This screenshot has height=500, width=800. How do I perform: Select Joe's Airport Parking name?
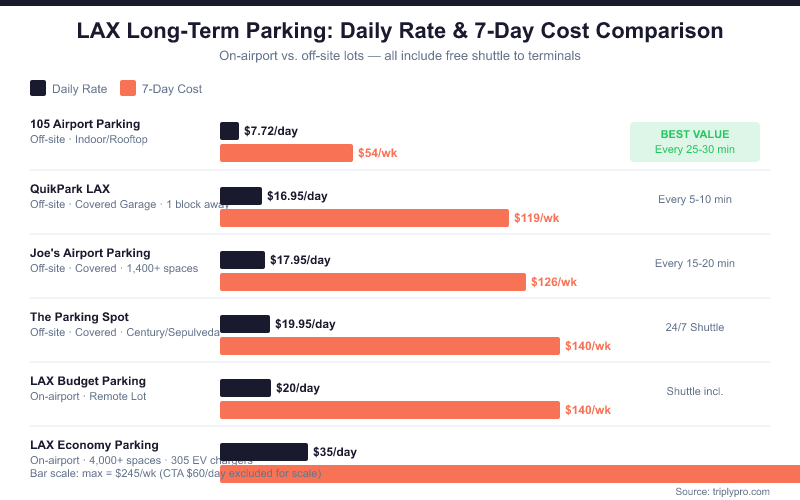point(90,253)
